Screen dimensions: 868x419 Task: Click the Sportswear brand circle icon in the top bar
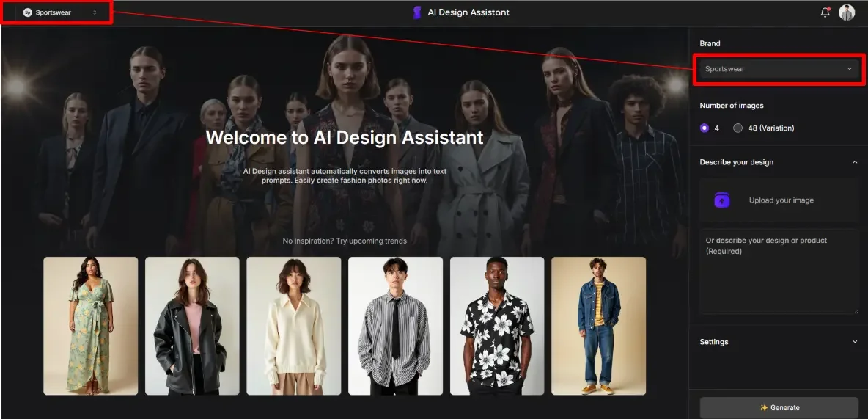[28, 12]
